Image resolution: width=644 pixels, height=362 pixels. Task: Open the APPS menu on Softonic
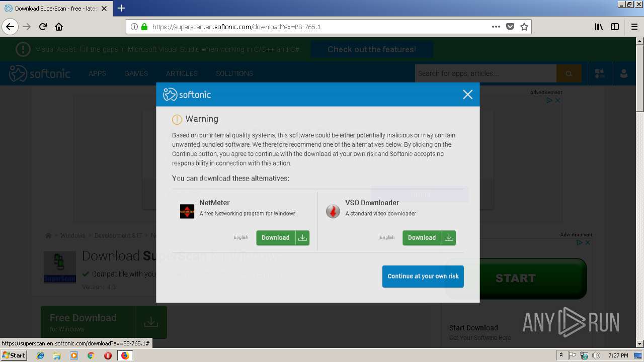click(x=97, y=73)
